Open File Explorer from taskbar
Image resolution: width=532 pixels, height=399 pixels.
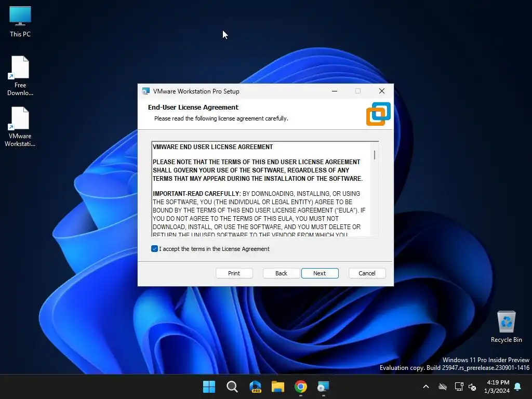(278, 387)
